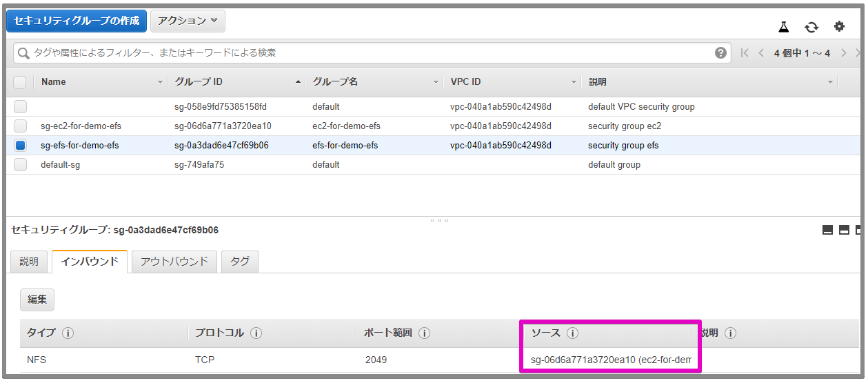The width and height of the screenshot is (868, 381).
Task: Select group ID sg-06d6a771a3720ea10 cell
Action: [x=223, y=126]
